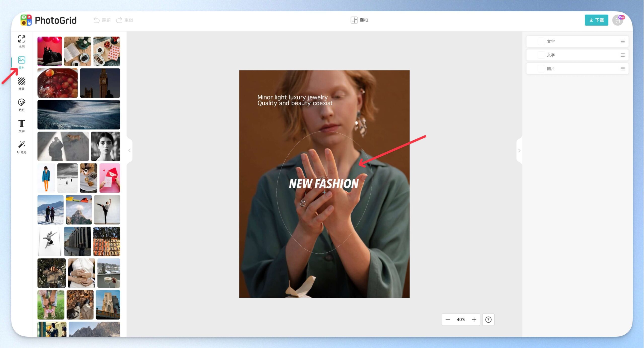This screenshot has width=644, height=348.
Task: Toggle checkbox of 圖片 layer
Action: coord(541,68)
